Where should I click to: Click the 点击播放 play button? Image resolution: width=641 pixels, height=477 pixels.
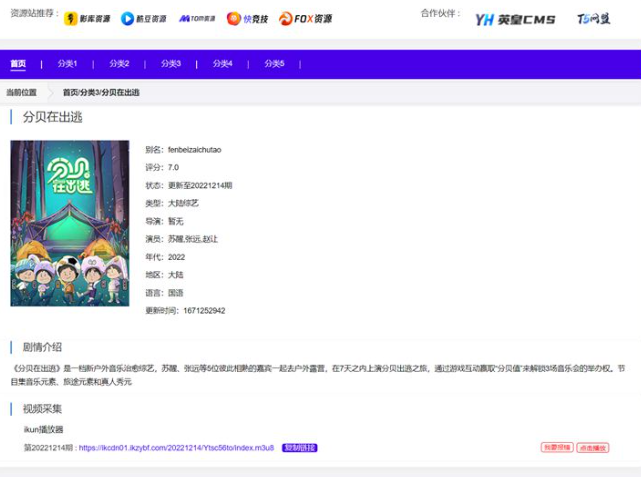pyautogui.click(x=593, y=448)
